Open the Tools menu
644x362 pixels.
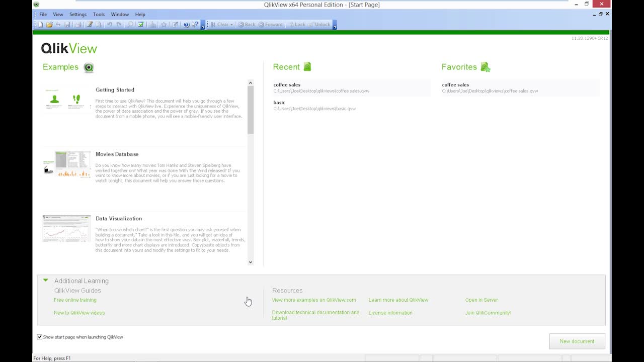click(99, 15)
